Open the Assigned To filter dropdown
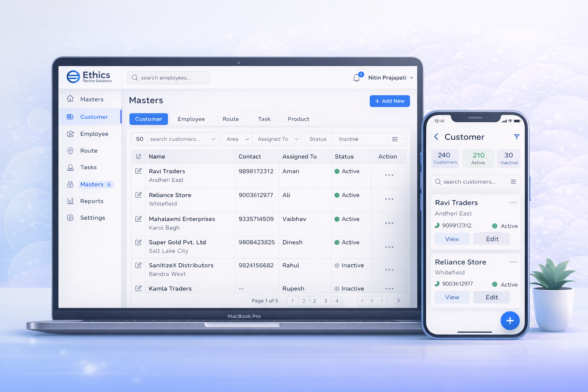This screenshot has height=392, width=588. [278, 139]
